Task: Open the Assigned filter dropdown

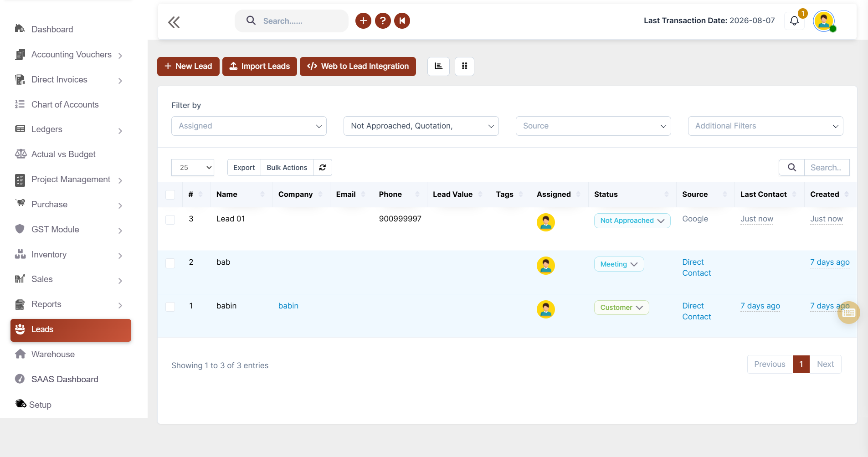Action: 249,126
